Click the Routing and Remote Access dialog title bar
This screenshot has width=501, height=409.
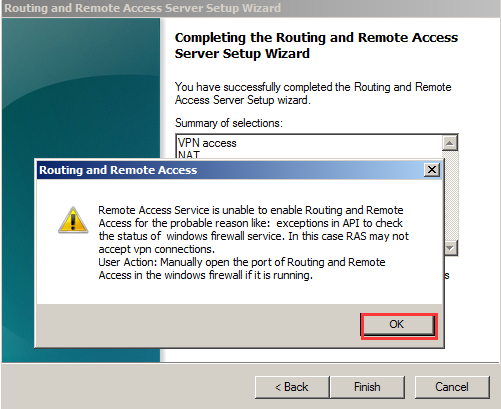coord(230,170)
